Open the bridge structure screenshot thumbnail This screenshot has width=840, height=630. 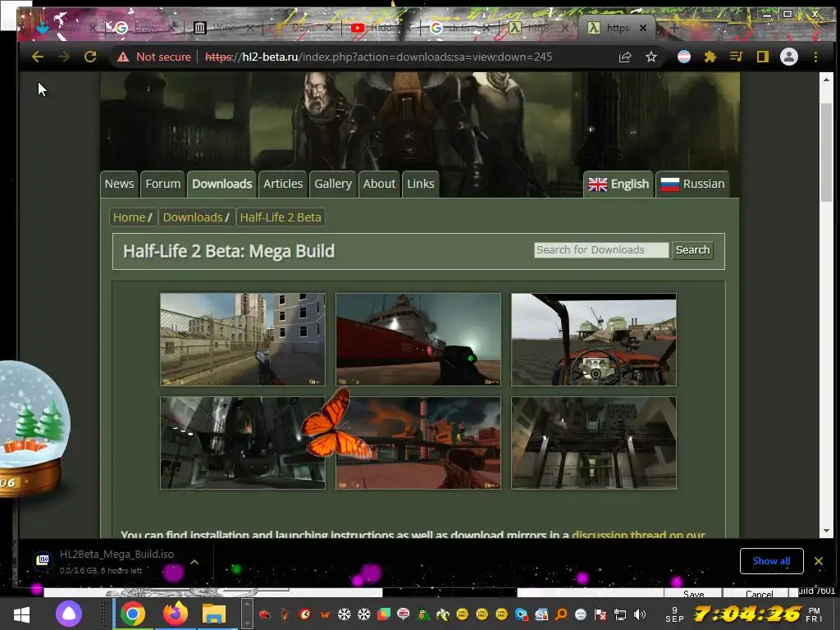(594, 443)
